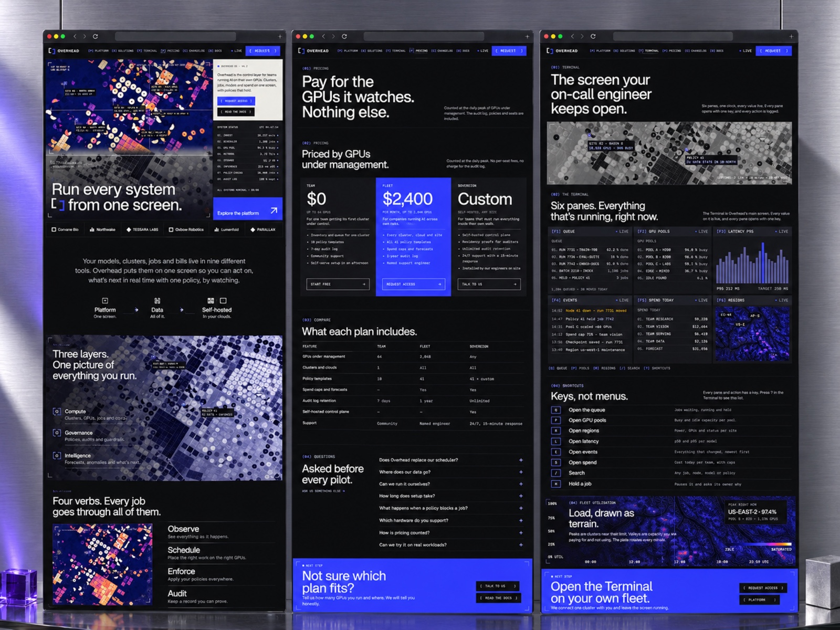The image size is (840, 630).
Task: Click Compute layer icon on home page
Action: point(57,412)
